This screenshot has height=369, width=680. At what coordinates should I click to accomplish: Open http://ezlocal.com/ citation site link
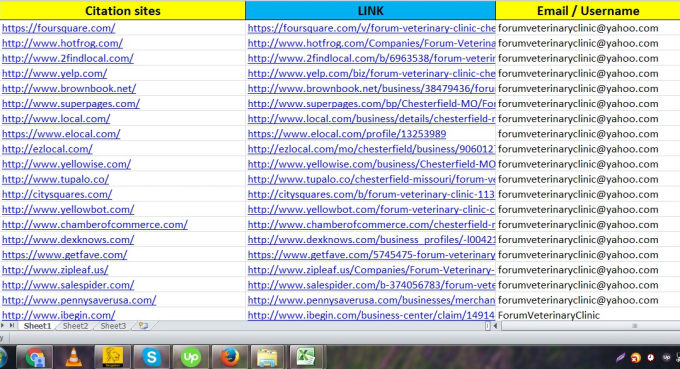(x=47, y=149)
